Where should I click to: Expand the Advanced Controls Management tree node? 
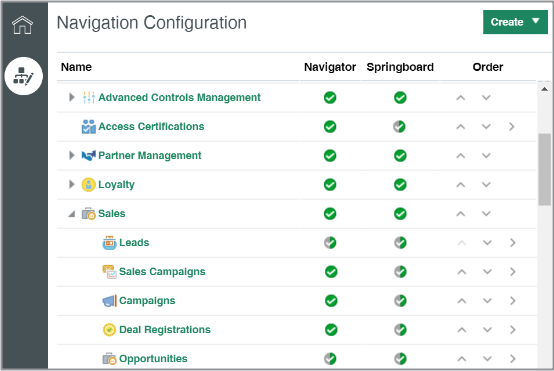tap(72, 97)
